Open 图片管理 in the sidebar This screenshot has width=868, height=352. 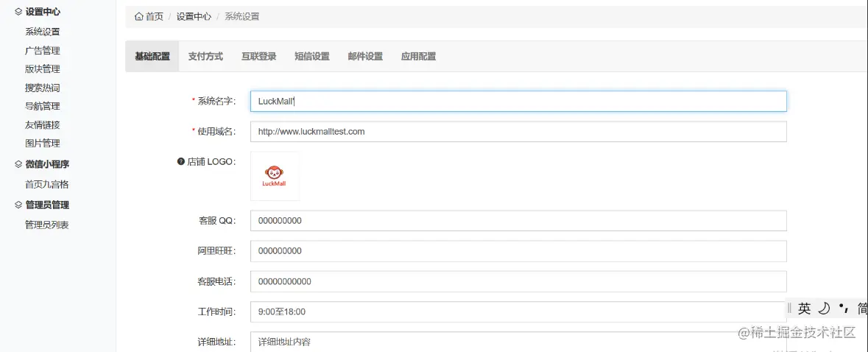[x=43, y=144]
